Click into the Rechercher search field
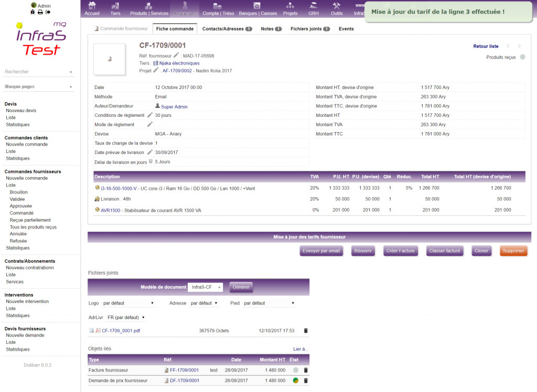 [38, 72]
